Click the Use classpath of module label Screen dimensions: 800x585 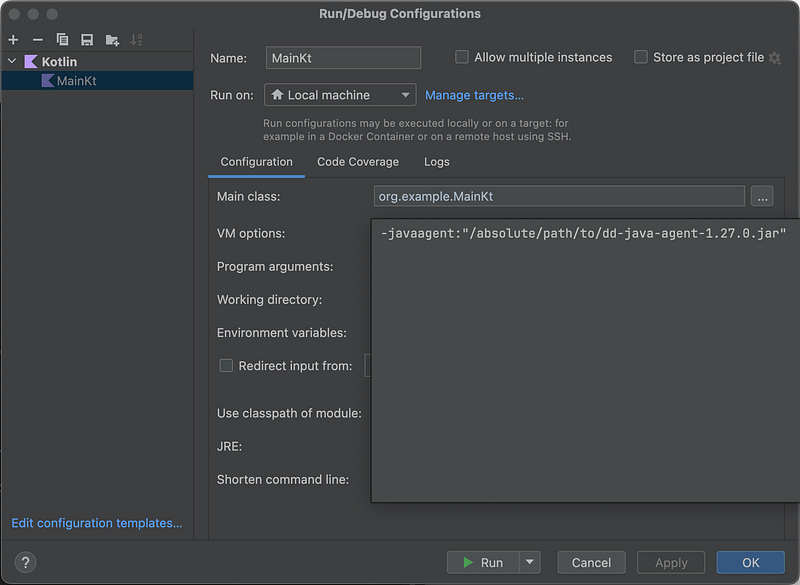(x=289, y=413)
